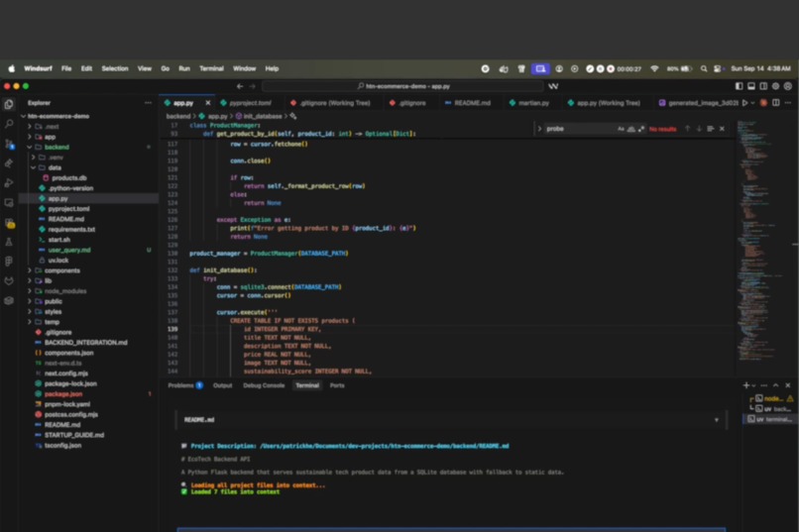Viewport: 799px width, 532px height.
Task: Open the Terminal menu in the menu bar
Action: [211, 68]
